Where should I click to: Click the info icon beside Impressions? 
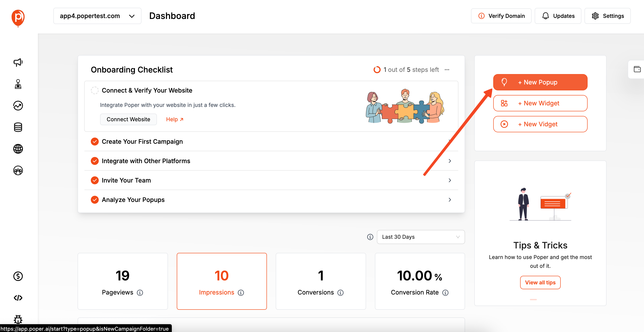click(241, 293)
